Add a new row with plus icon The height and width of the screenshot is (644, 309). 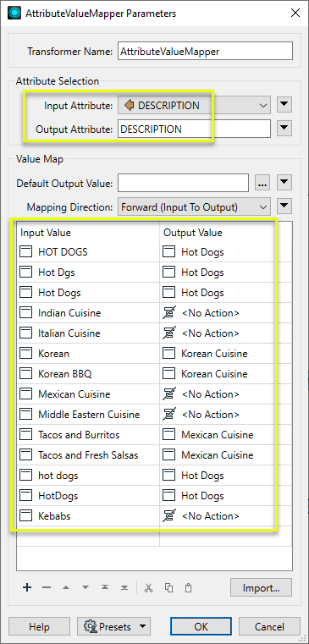[x=27, y=588]
